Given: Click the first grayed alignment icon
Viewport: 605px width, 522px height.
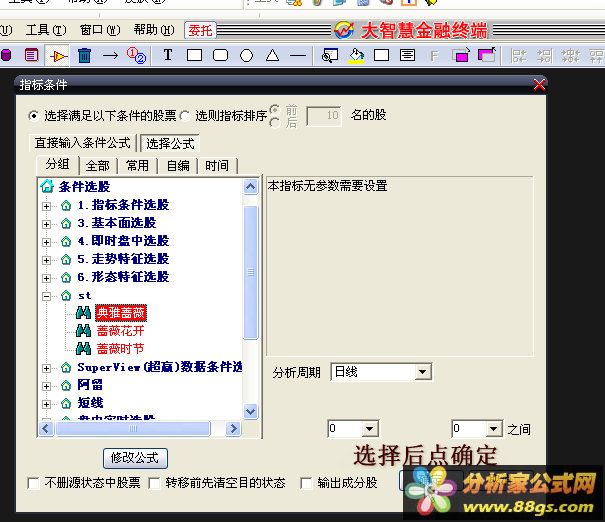Looking at the screenshot, I should pyautogui.click(x=518, y=56).
